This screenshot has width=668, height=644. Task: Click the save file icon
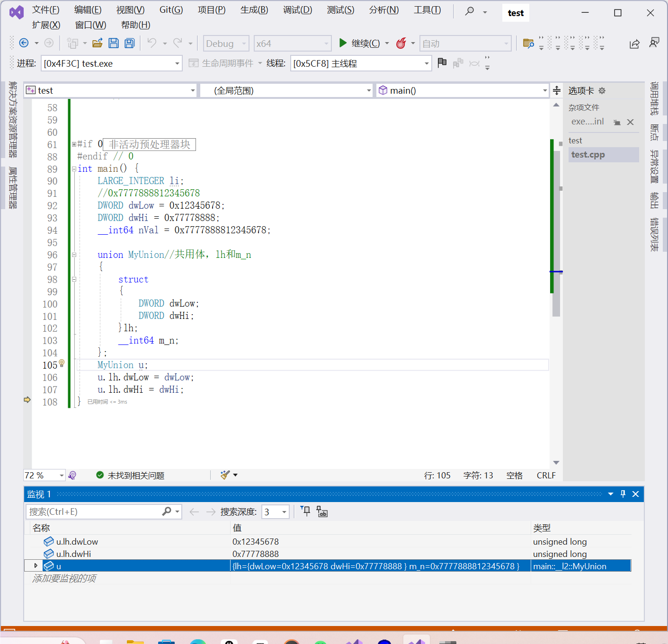(114, 43)
